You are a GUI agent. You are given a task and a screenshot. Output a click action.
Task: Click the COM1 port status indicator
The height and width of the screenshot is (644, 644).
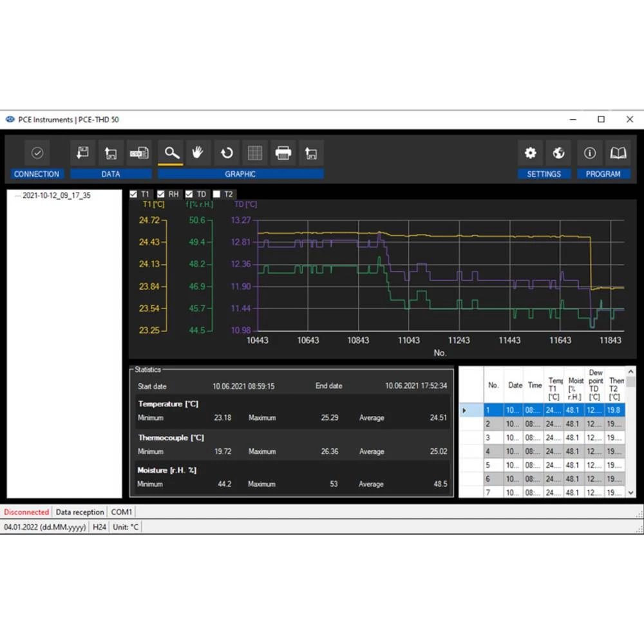pos(121,512)
